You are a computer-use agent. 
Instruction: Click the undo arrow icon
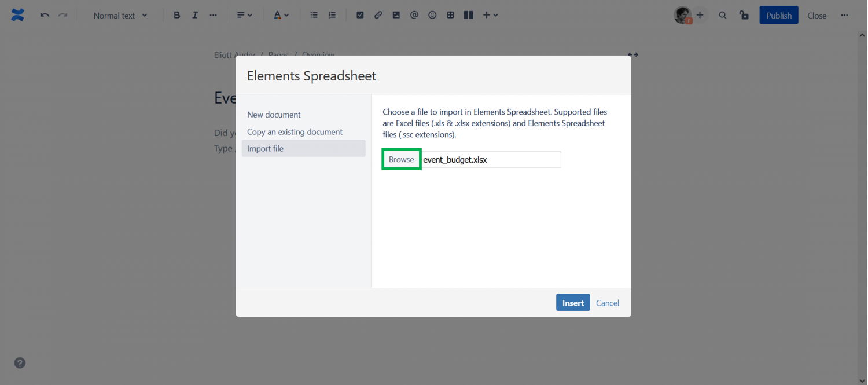coord(45,16)
